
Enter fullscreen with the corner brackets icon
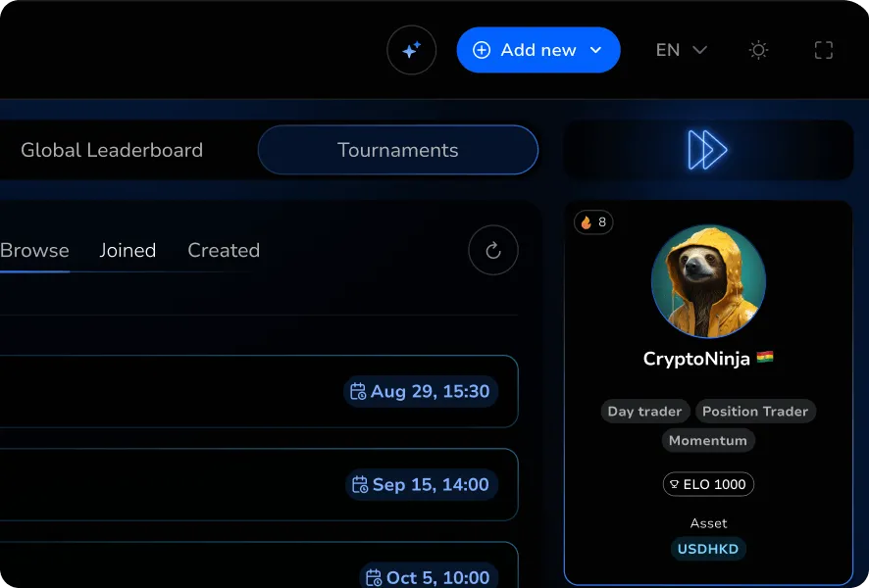pyautogui.click(x=824, y=50)
